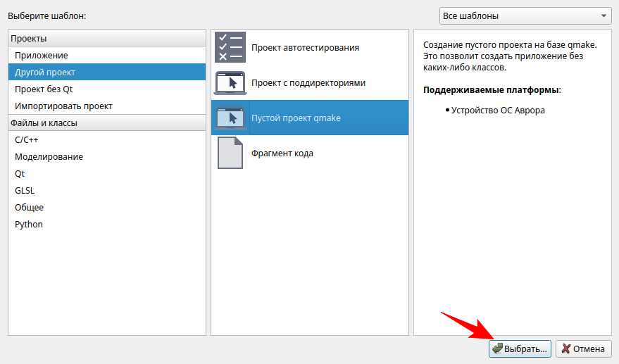Screen dimensions: 619x364
Task: Click the Проекты section header
Action: coord(28,38)
